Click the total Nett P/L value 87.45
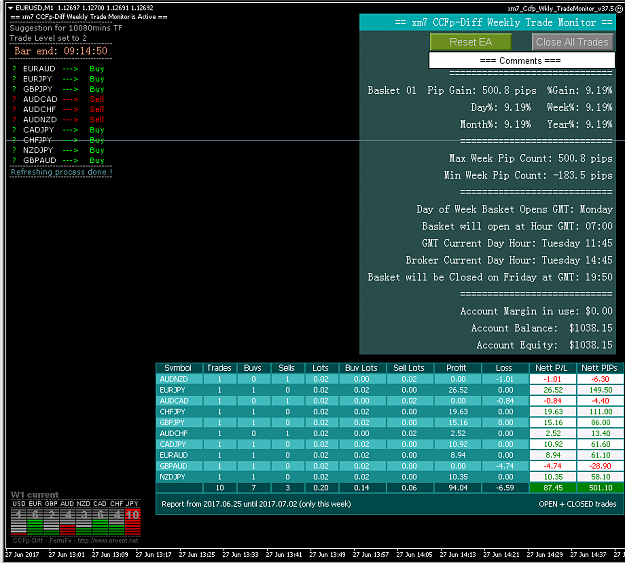This screenshot has height=563, width=625. click(552, 488)
